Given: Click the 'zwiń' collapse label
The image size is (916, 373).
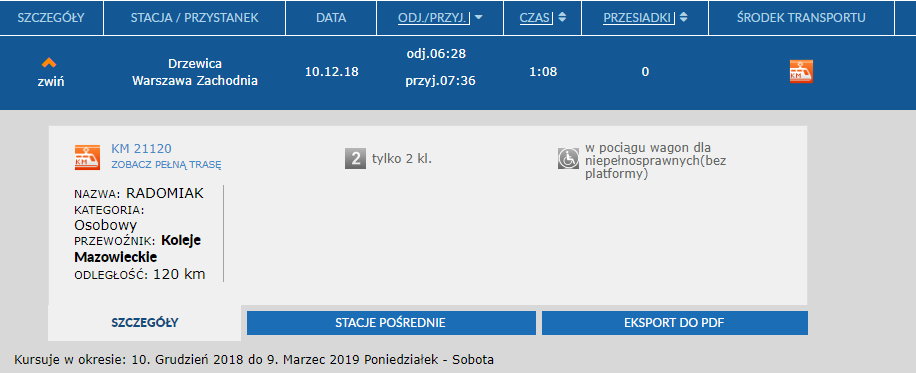Looking at the screenshot, I should click(x=51, y=82).
